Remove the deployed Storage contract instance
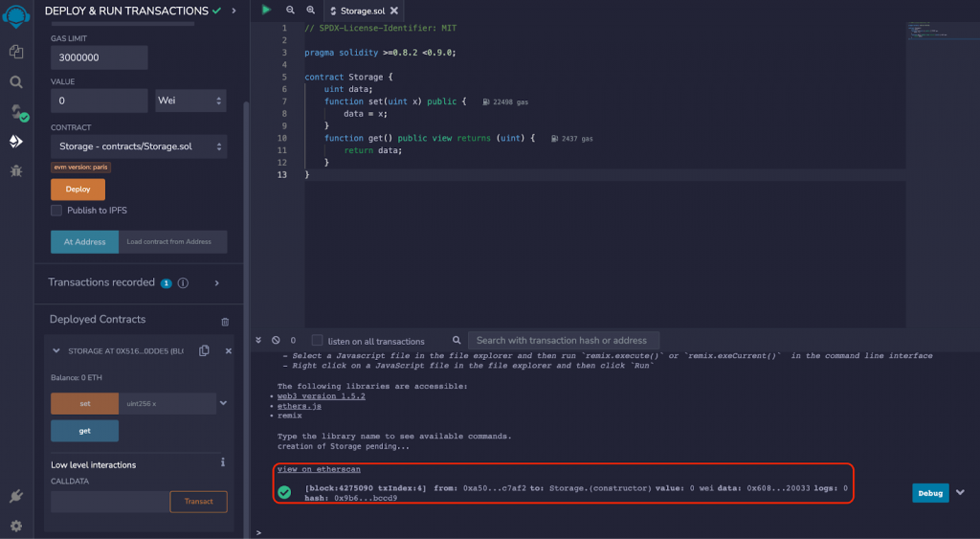The image size is (980, 539). tap(228, 351)
